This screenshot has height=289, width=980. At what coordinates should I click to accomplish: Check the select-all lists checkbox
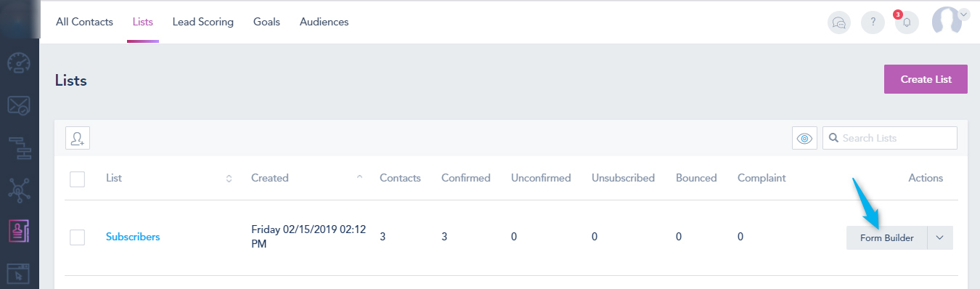pos(78,179)
